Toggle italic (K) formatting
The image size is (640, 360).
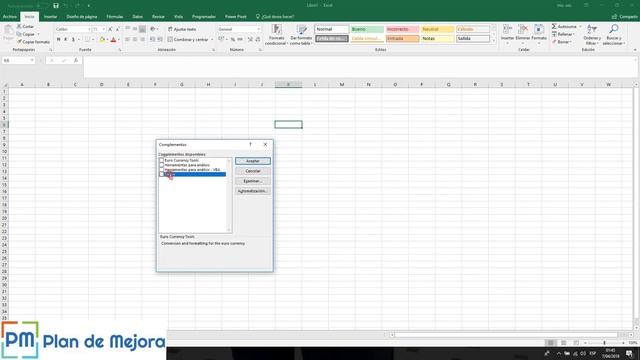[66, 40]
